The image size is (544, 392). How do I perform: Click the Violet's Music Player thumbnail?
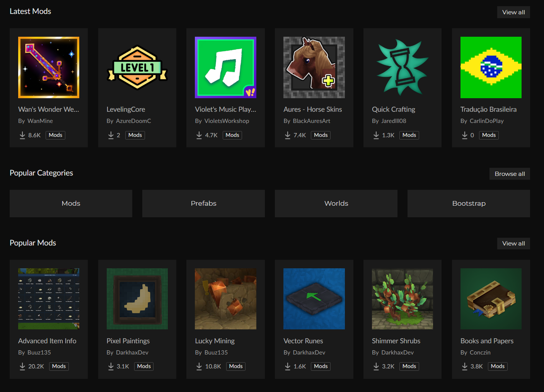coord(225,67)
